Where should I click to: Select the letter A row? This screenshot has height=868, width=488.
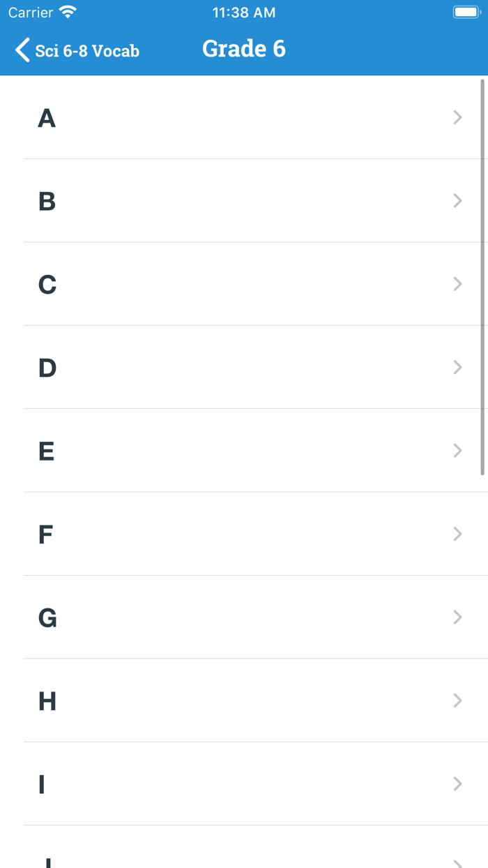244,117
